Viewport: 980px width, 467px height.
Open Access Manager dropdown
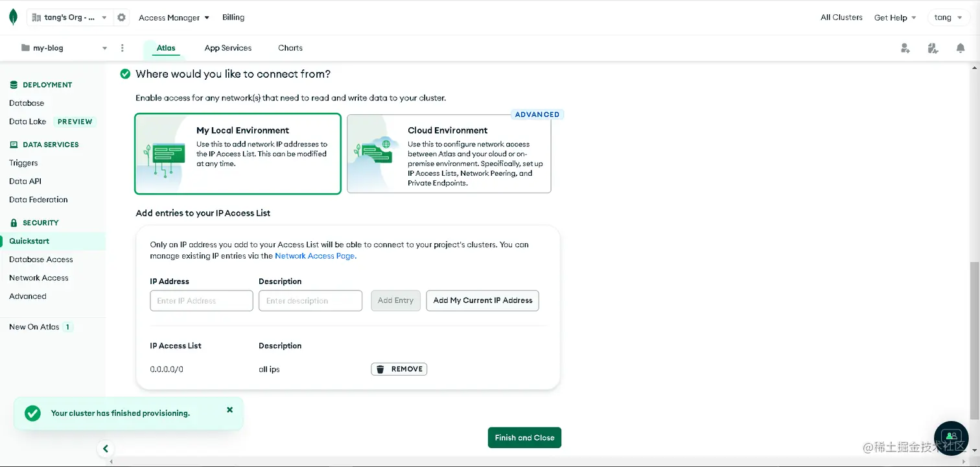click(174, 18)
